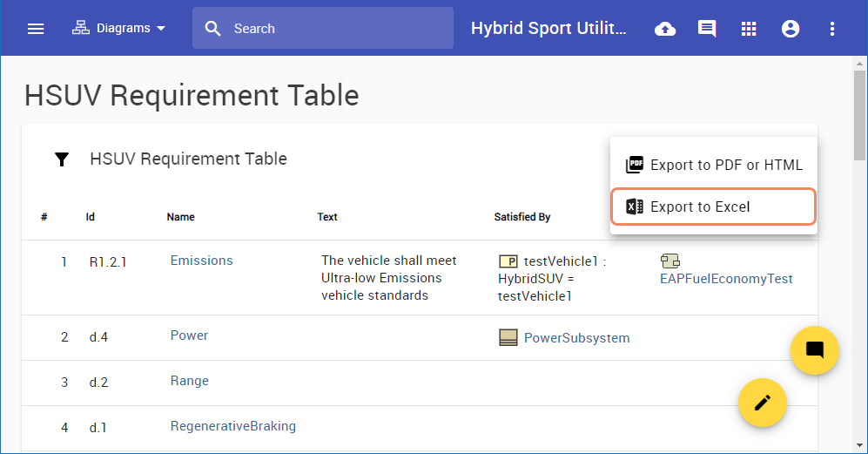Open the PowerSubsystem link
Image resolution: width=868 pixels, height=454 pixels.
click(576, 338)
